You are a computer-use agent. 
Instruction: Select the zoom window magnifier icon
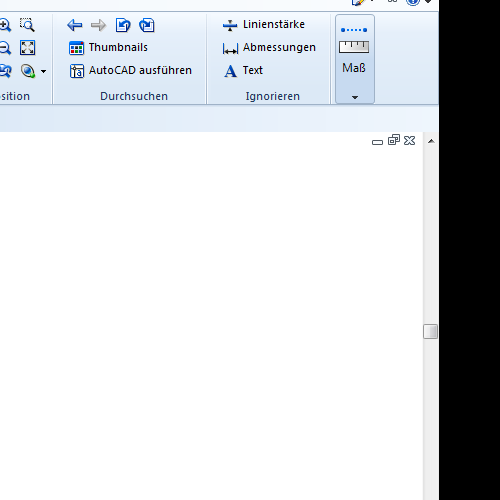point(27,25)
